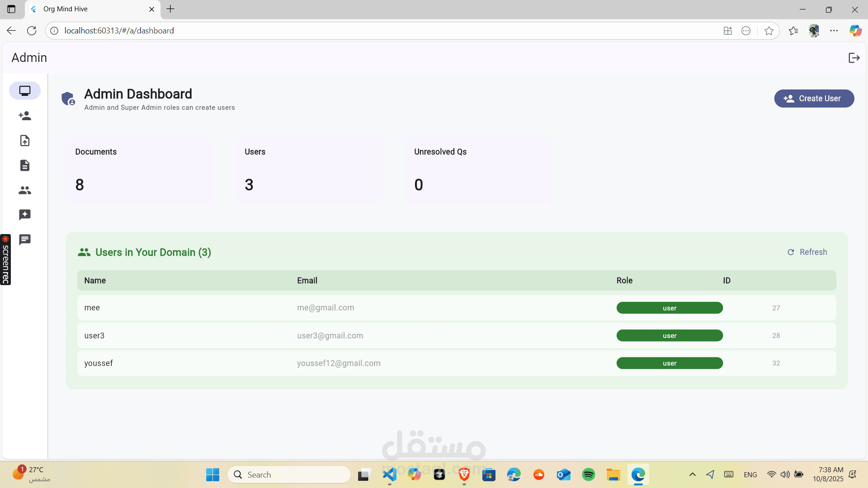This screenshot has height=488, width=868.
Task: Click the user role badge for user3
Action: click(x=669, y=336)
